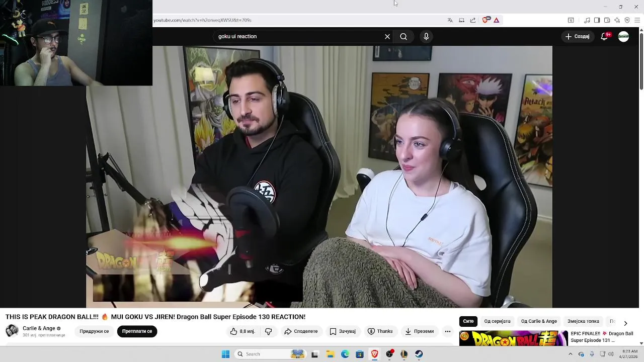Toggle the browser sidebar panel
Screen dimensions: 644x362
tap(597, 20)
